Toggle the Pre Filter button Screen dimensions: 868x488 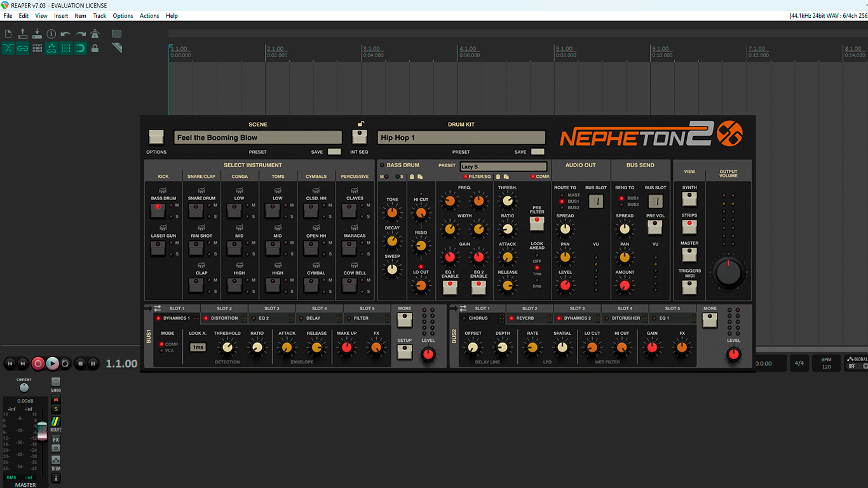537,224
